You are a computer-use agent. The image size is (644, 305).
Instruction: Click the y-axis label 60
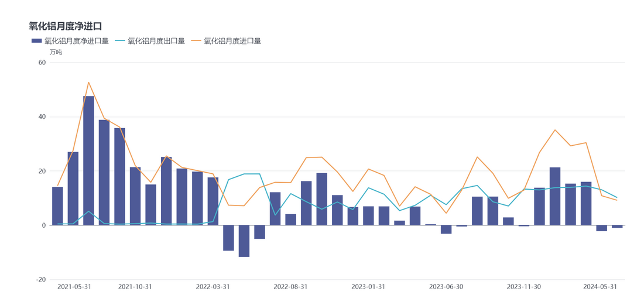[x=42, y=63]
